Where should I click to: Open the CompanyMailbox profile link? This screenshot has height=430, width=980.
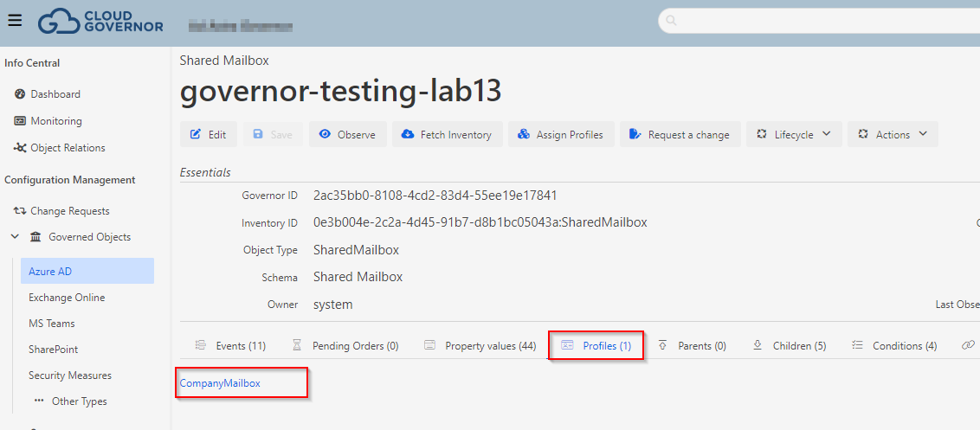pyautogui.click(x=220, y=383)
